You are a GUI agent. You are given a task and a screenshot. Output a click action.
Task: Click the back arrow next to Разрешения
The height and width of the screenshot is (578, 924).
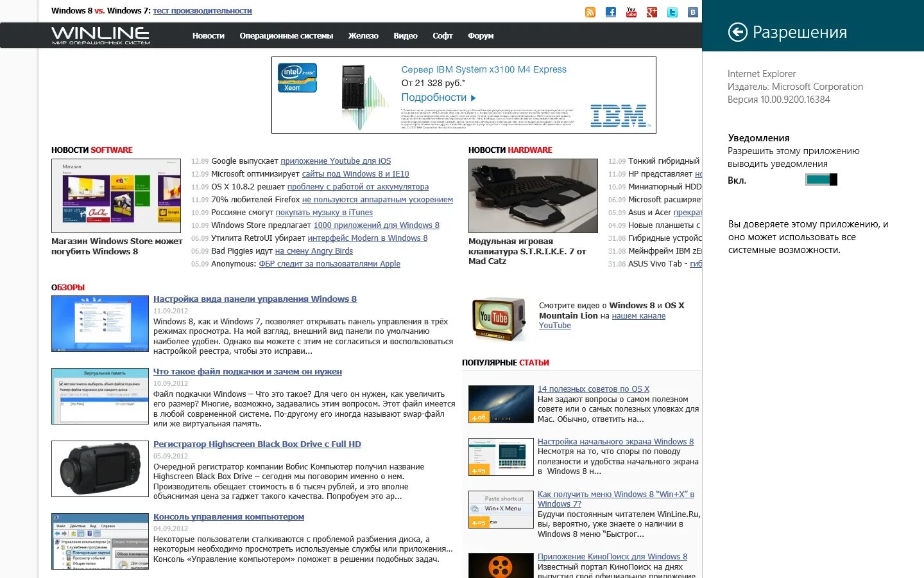(738, 32)
